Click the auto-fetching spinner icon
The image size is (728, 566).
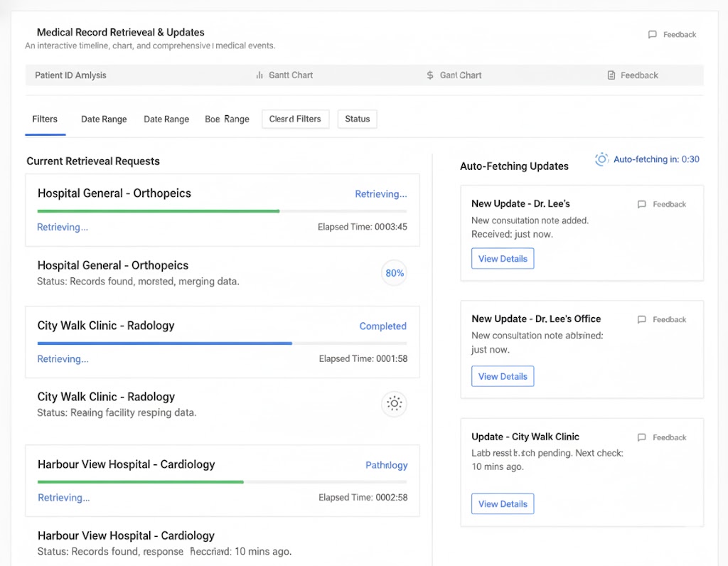pyautogui.click(x=601, y=159)
